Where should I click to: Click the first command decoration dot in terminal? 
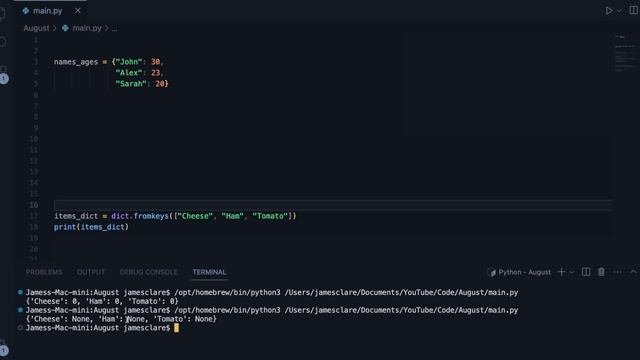point(20,292)
